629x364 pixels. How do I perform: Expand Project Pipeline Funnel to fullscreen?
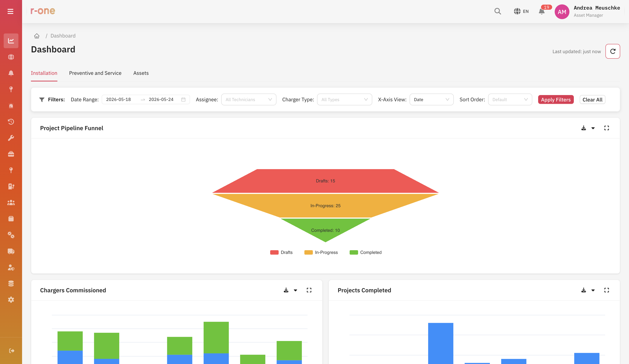(x=607, y=128)
